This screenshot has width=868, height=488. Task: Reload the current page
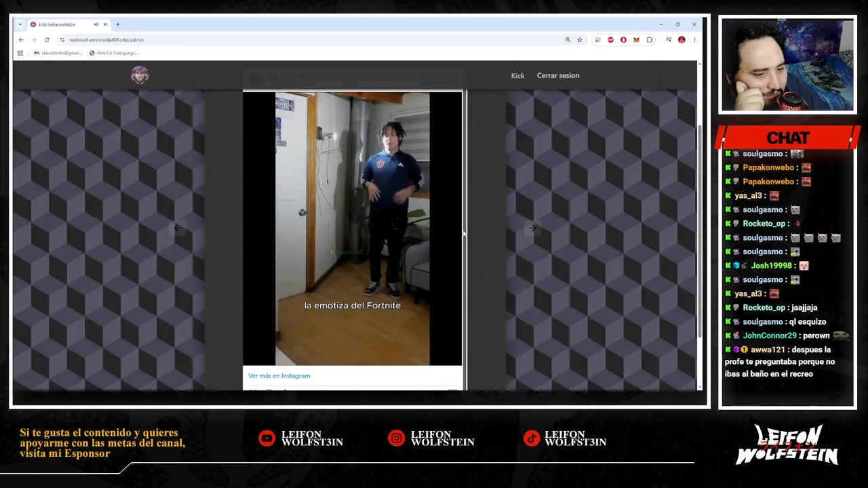point(46,40)
